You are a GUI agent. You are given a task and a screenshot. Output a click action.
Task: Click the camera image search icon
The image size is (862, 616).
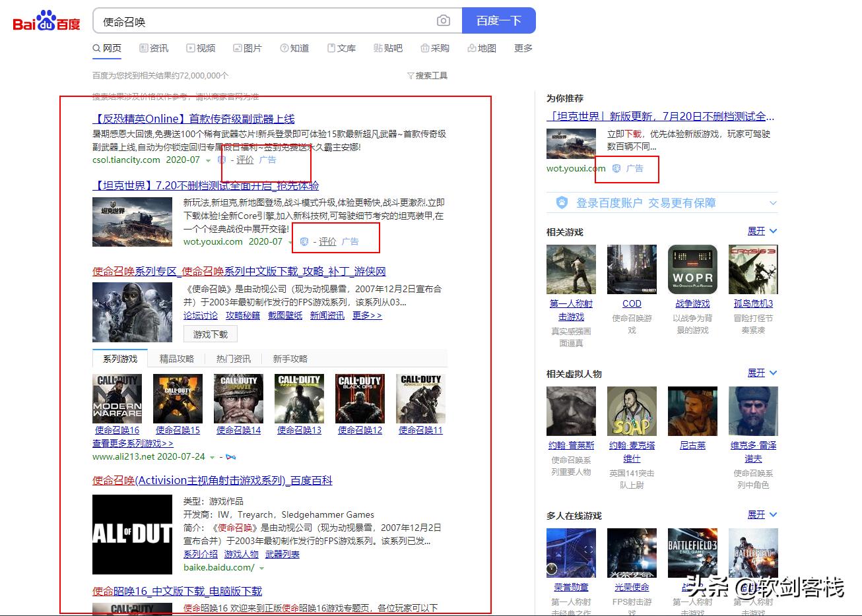click(444, 21)
